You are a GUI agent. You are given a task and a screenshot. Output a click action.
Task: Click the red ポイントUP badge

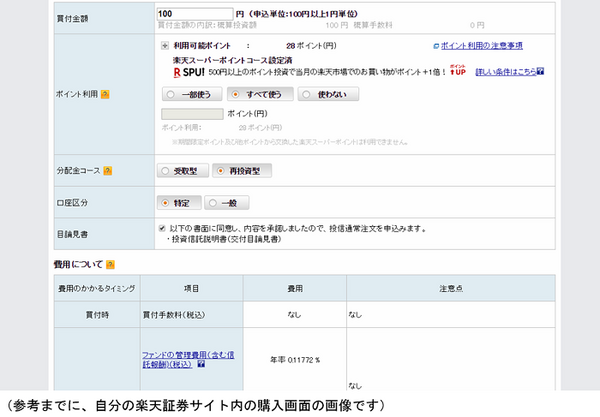click(x=458, y=70)
